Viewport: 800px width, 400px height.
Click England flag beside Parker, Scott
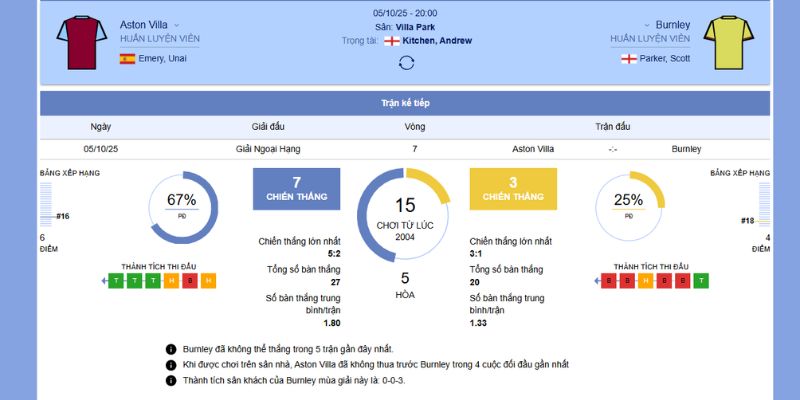[x=629, y=59]
